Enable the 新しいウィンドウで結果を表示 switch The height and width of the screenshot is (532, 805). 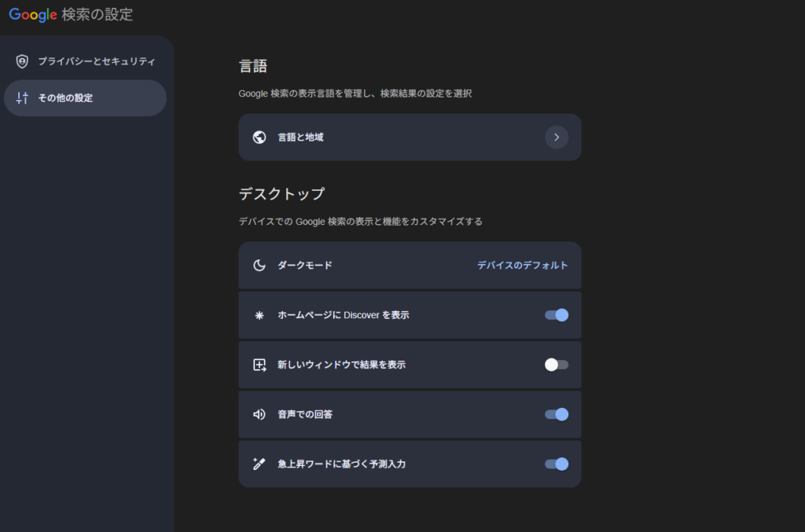coord(557,365)
